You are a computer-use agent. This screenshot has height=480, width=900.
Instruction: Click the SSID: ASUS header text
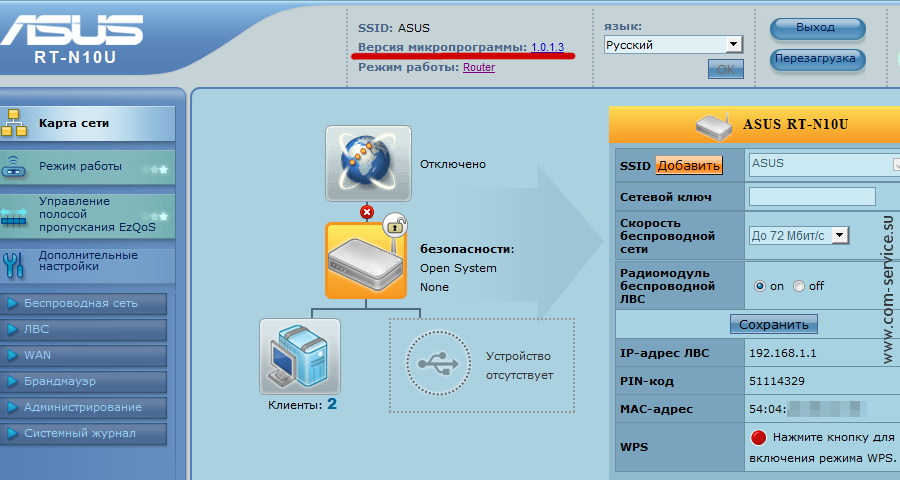click(394, 28)
